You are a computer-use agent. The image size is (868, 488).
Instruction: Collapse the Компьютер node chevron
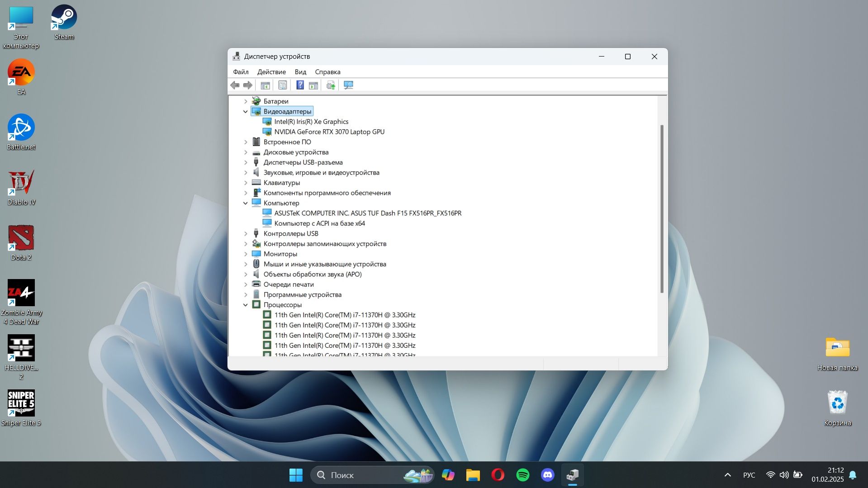pyautogui.click(x=246, y=203)
